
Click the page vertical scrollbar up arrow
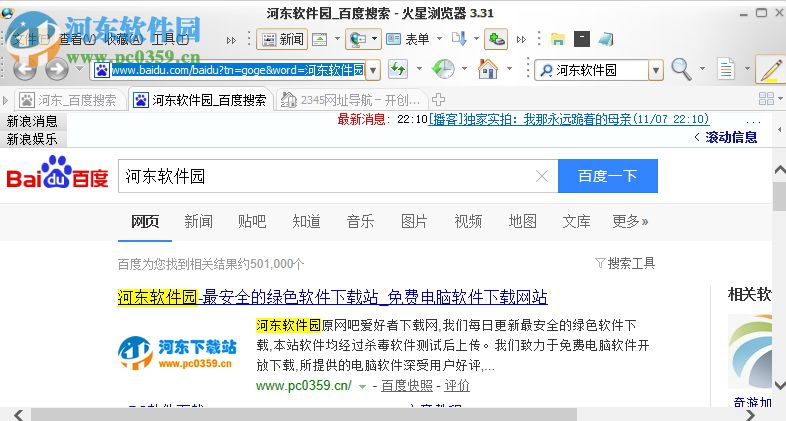780,170
